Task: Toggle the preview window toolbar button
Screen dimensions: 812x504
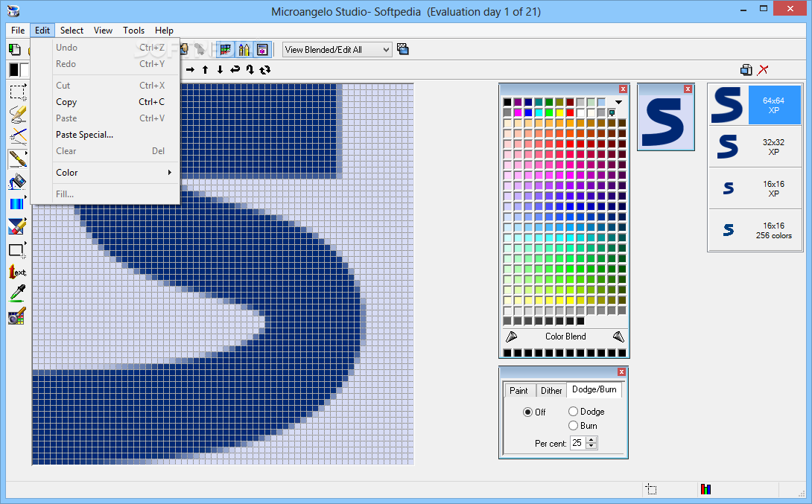Action: (x=262, y=50)
